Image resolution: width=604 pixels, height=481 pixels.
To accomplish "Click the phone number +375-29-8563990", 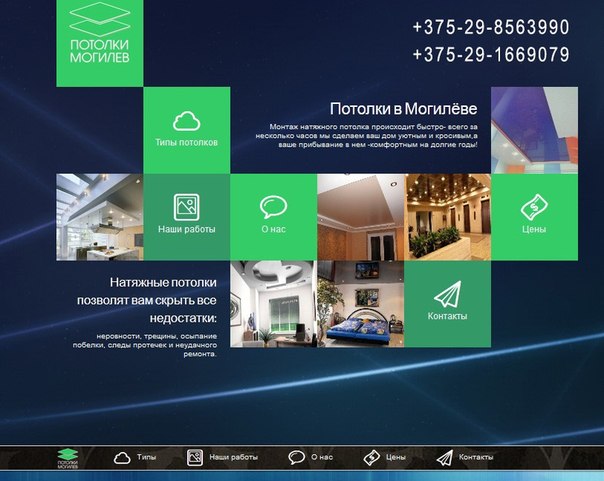I will 491,27.
